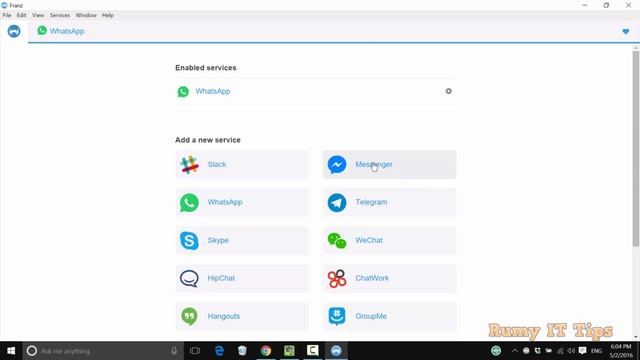The height and width of the screenshot is (360, 640).
Task: Open the Edit menu
Action: pos(21,15)
